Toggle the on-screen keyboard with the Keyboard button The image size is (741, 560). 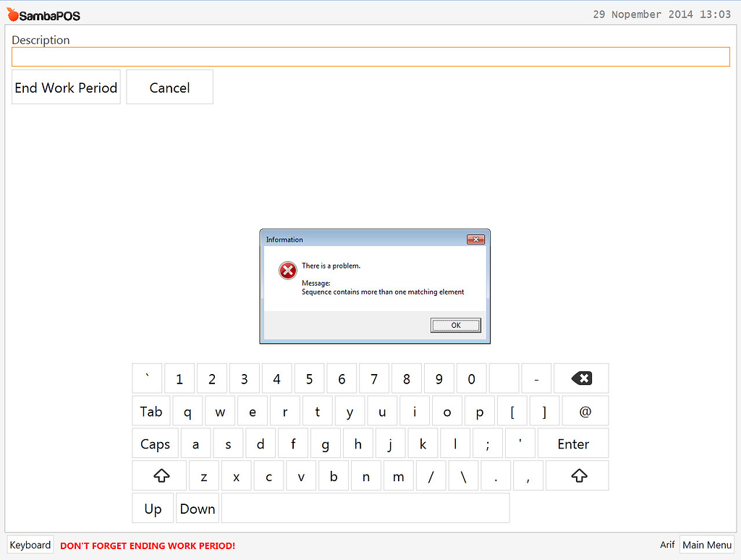coord(30,544)
